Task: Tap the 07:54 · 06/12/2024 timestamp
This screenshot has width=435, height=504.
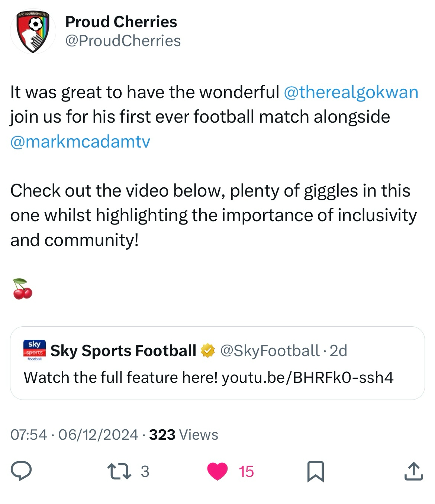Action: coord(74,434)
